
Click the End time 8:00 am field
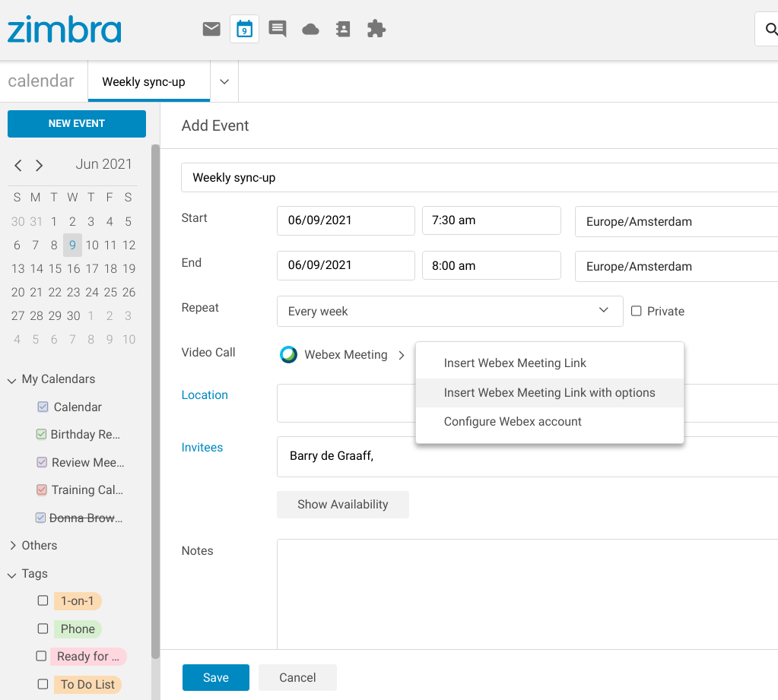click(x=492, y=265)
